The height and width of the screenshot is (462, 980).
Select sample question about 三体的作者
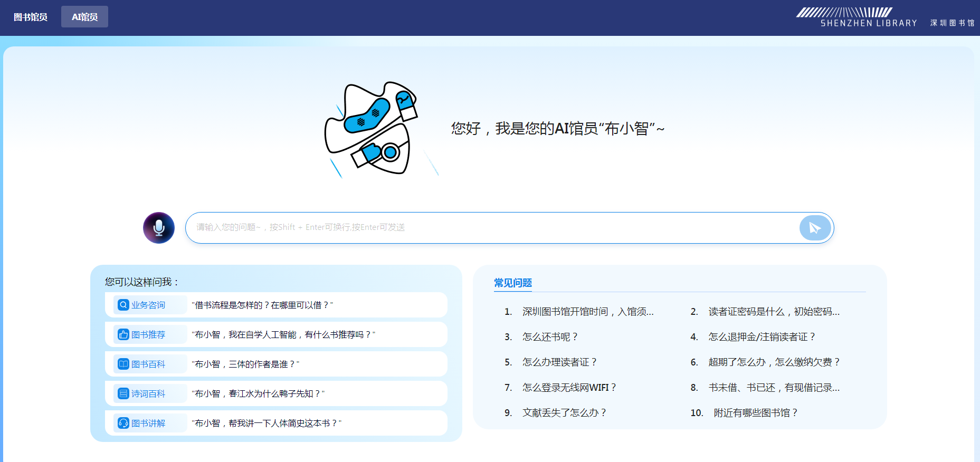tap(245, 364)
